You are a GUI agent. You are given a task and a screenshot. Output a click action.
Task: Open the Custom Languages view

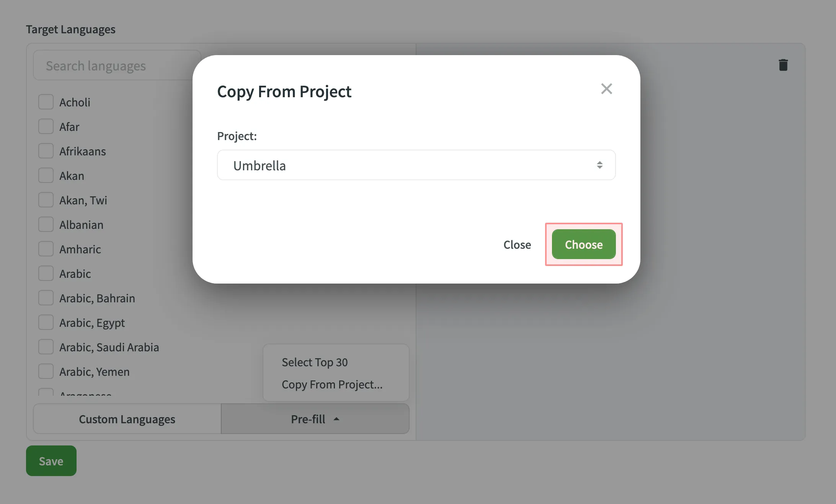coord(127,419)
